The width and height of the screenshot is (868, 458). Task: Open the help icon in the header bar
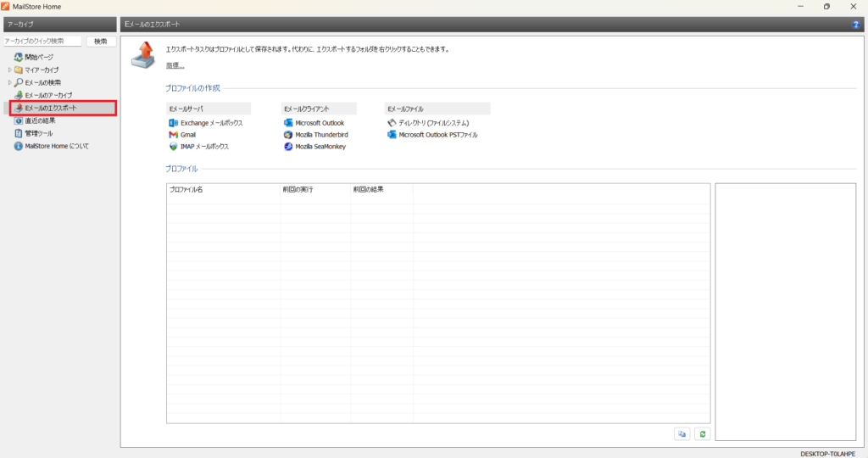pos(855,25)
